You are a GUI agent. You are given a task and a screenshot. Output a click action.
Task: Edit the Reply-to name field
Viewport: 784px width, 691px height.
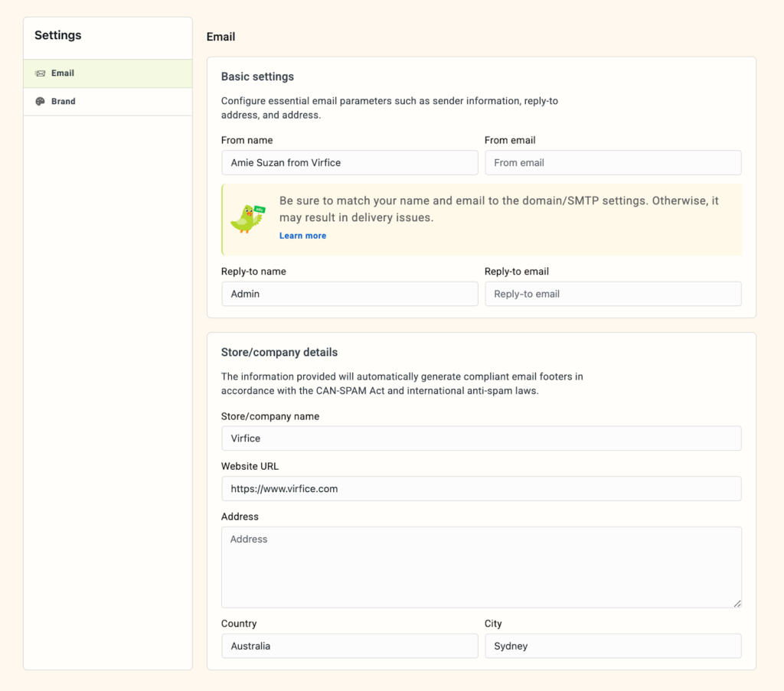coord(349,294)
